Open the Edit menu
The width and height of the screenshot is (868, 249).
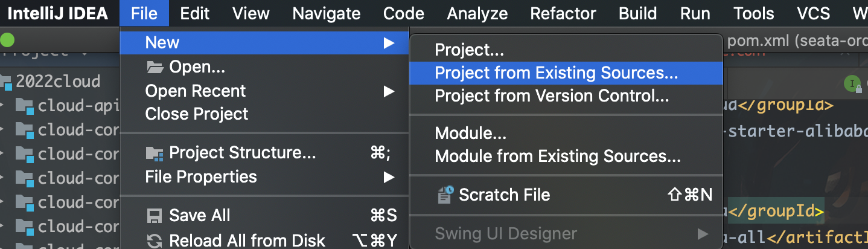pyautogui.click(x=194, y=13)
